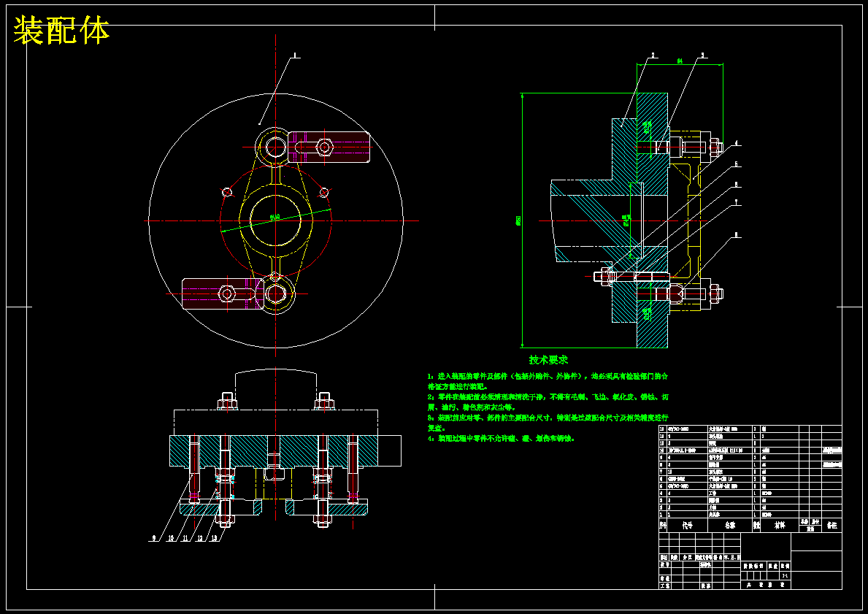The width and height of the screenshot is (868, 614).
Task: Click the 材料 header in parts table
Action: pos(780,525)
